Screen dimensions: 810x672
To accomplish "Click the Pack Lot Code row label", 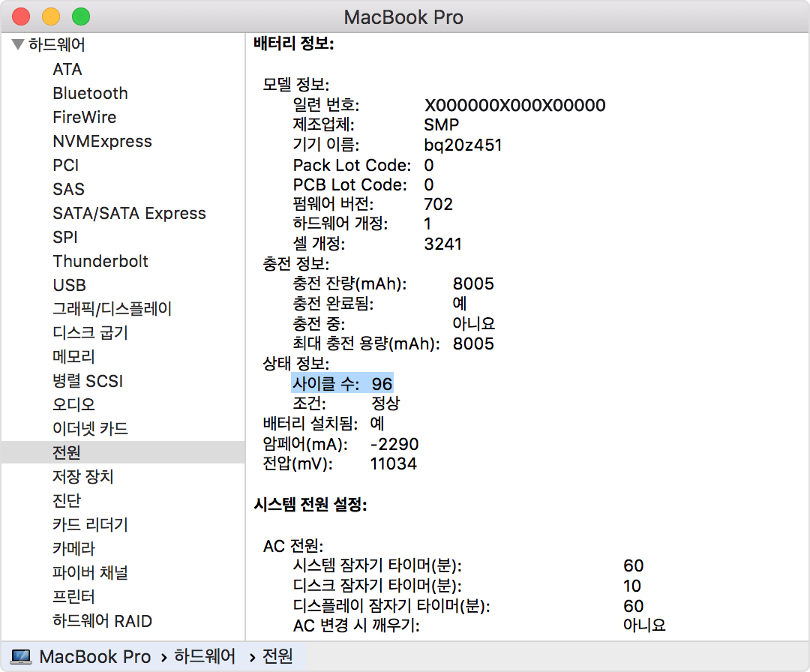I will pos(352,165).
